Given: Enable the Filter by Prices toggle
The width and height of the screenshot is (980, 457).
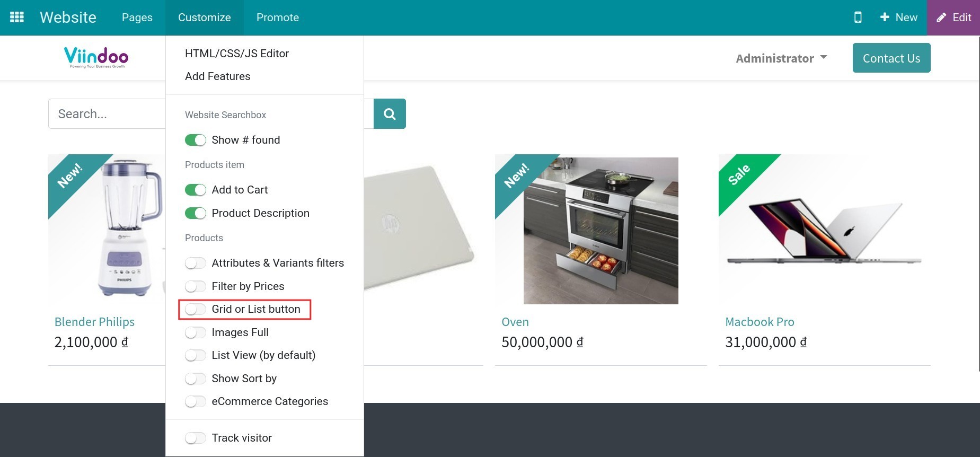Looking at the screenshot, I should tap(196, 286).
